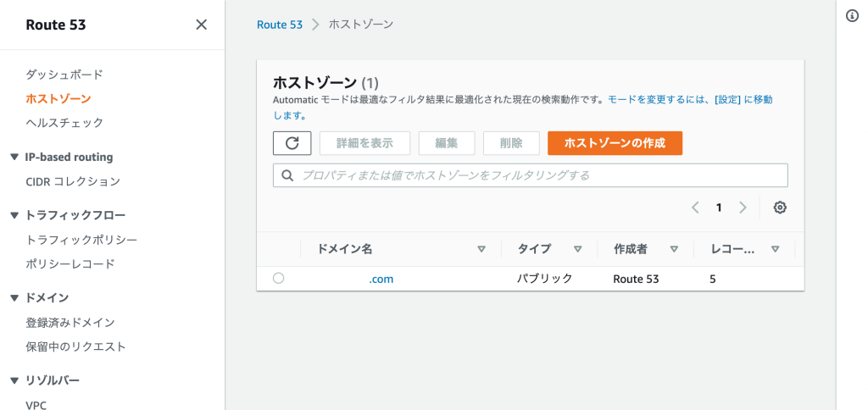Focus the hosted zone filter field
This screenshot has height=410, width=868.
tap(531, 175)
